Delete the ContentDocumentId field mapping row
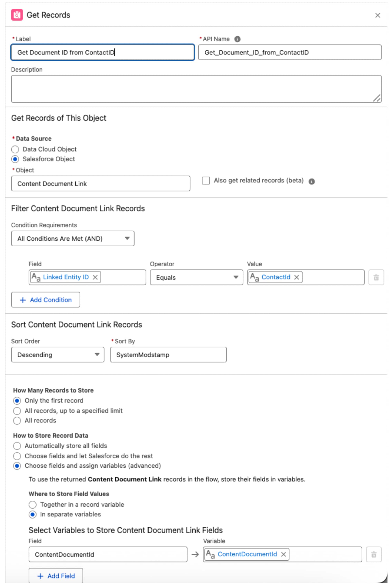Viewport: 392px width, 586px height. [374, 554]
